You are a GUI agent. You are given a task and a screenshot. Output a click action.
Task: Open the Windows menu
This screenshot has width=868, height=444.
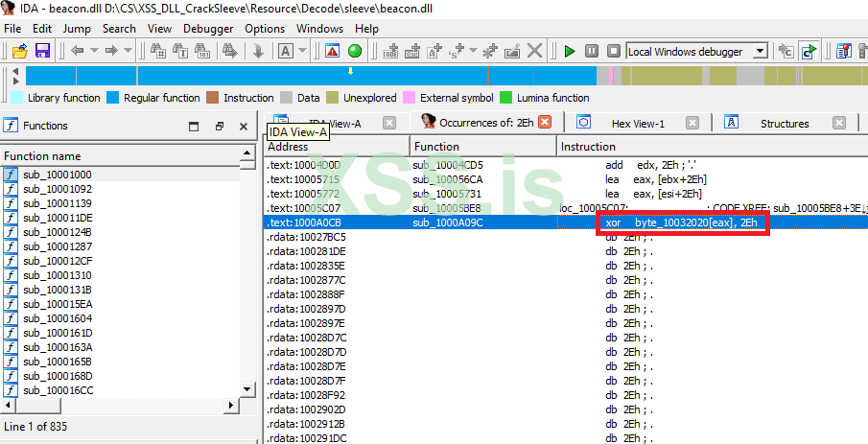(x=319, y=28)
